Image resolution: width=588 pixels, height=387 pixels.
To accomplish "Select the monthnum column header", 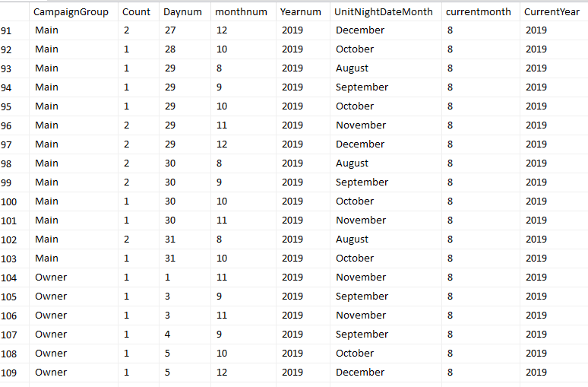I will click(x=236, y=11).
